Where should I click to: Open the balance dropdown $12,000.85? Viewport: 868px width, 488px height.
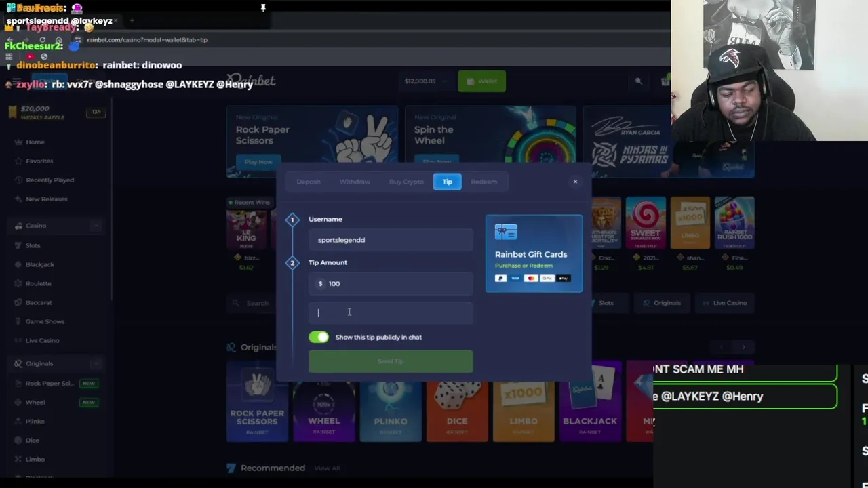(426, 81)
